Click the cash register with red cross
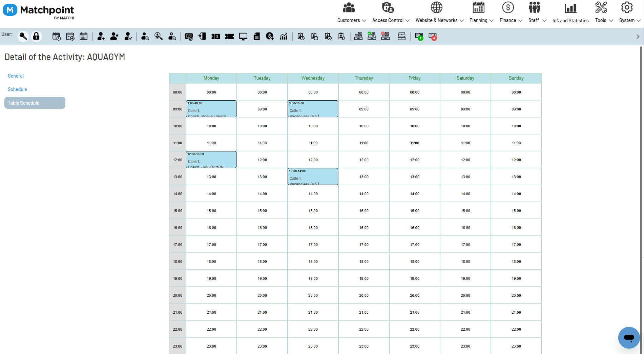This screenshot has height=354, width=644. (x=385, y=36)
